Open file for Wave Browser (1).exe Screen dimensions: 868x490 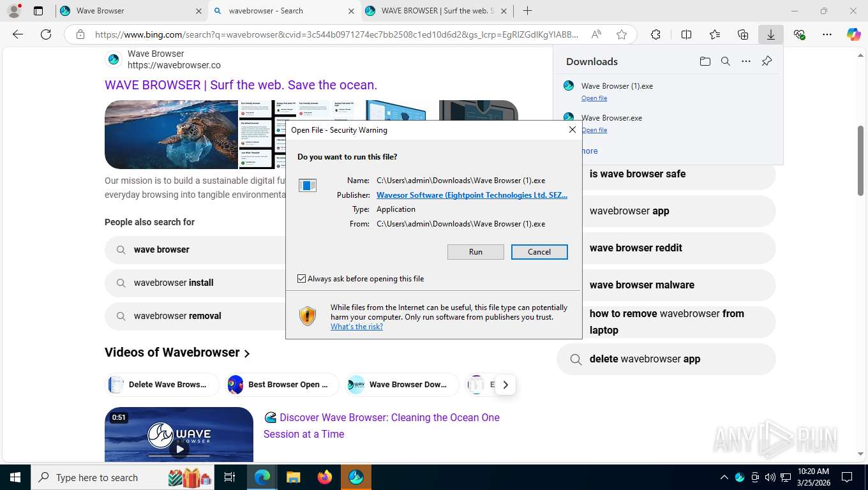[x=594, y=98]
